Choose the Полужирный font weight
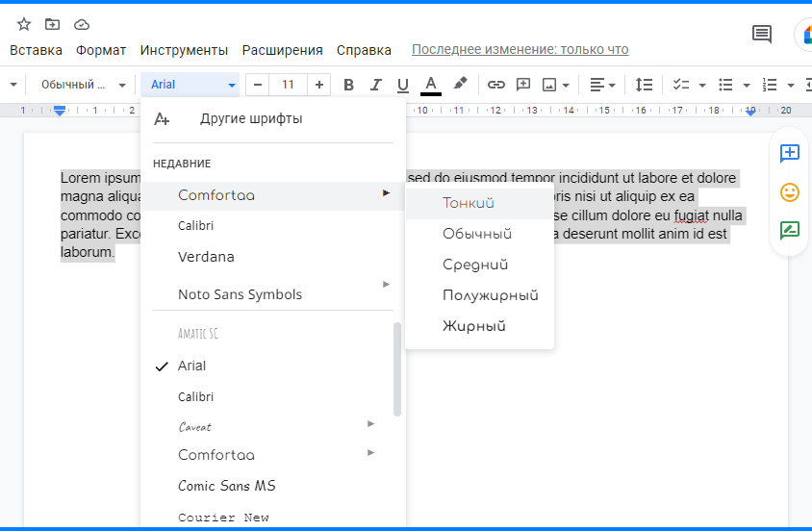Screen dimensions: 812x531 [479, 295]
